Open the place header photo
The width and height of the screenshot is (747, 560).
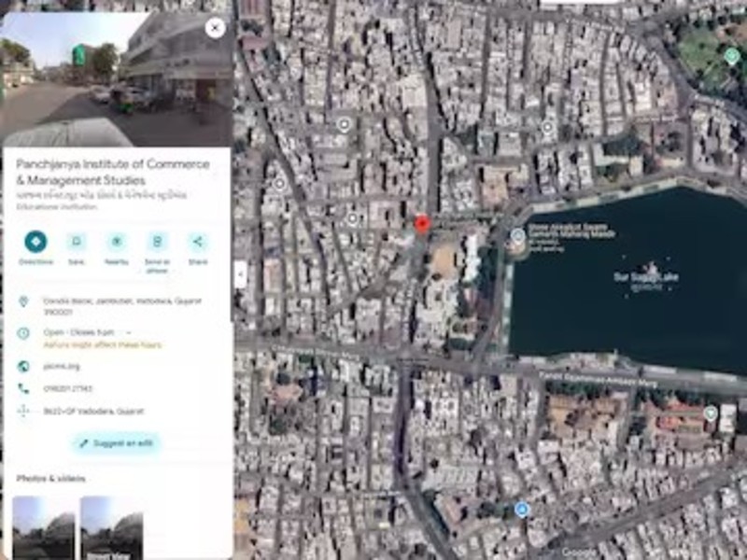tap(116, 79)
